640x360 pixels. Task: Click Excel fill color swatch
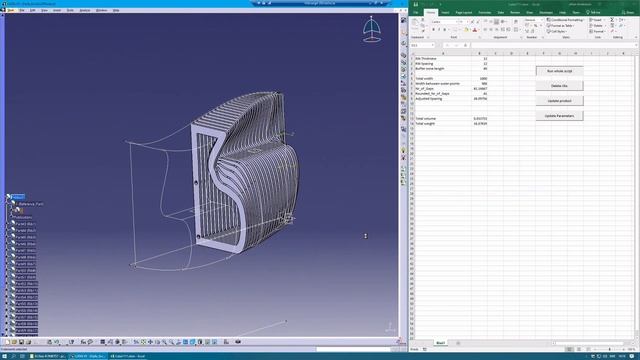466,29
